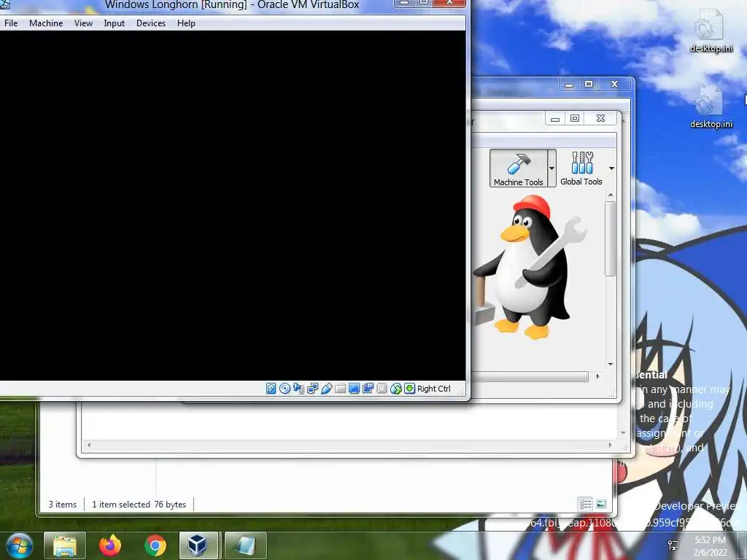This screenshot has width=747, height=560.
Task: Maximize the outer window behind VirtualBox Manager
Action: point(589,85)
